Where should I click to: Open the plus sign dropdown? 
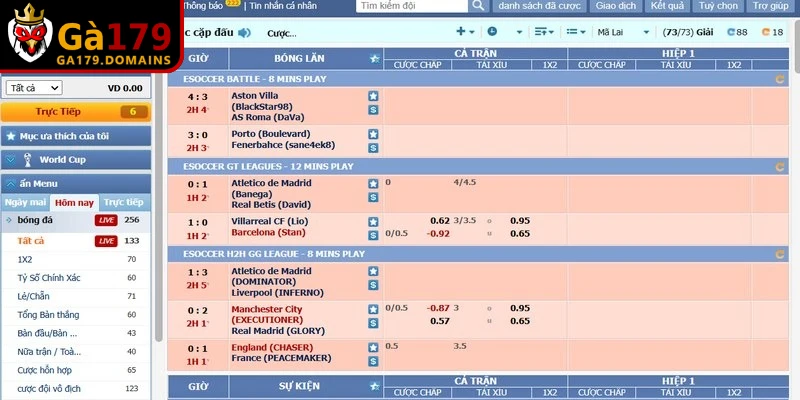click(465, 32)
